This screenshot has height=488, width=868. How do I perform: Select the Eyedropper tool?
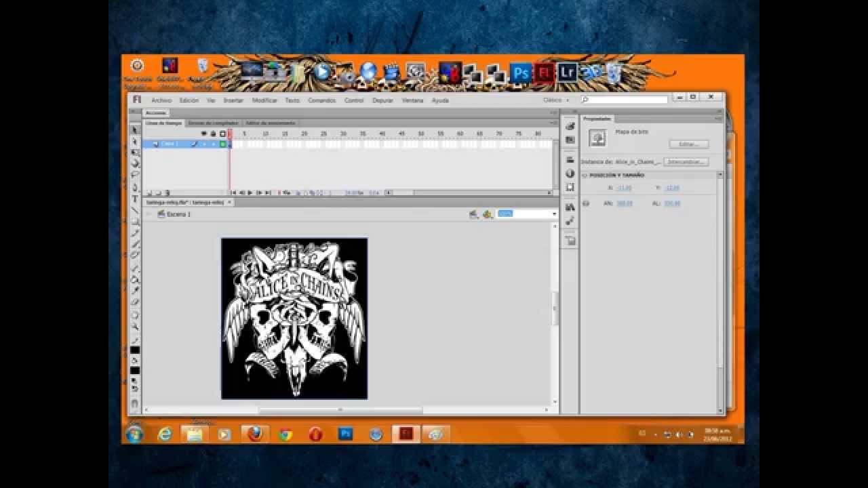[135, 289]
